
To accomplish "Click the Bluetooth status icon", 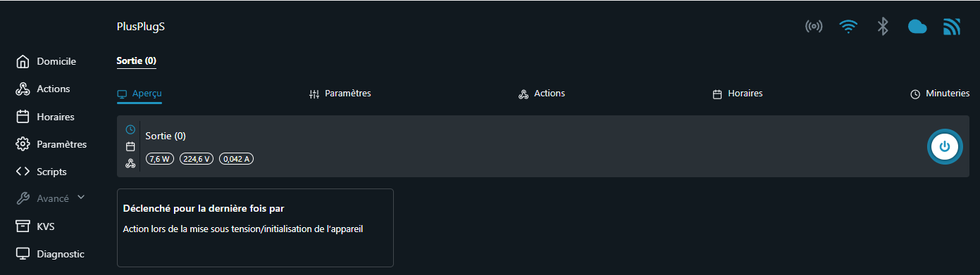I will point(883,27).
